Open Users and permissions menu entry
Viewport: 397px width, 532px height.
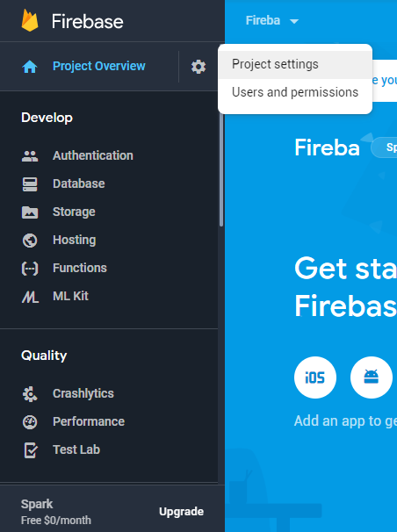coord(295,92)
